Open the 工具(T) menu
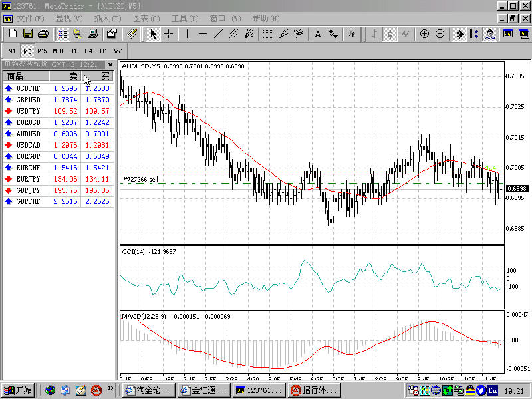 click(185, 19)
